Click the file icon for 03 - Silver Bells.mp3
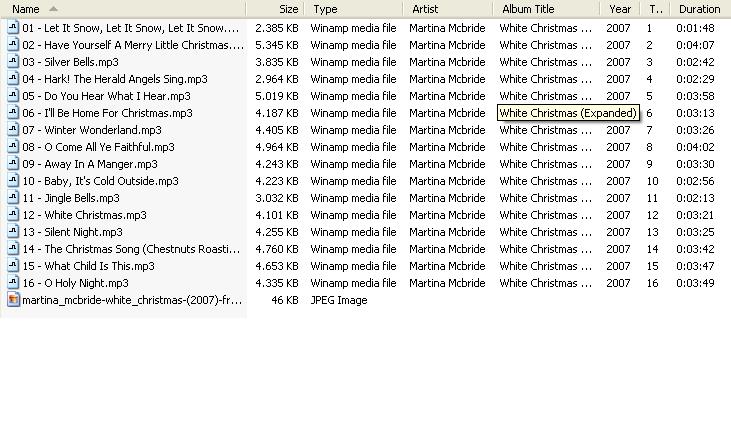 (14, 62)
